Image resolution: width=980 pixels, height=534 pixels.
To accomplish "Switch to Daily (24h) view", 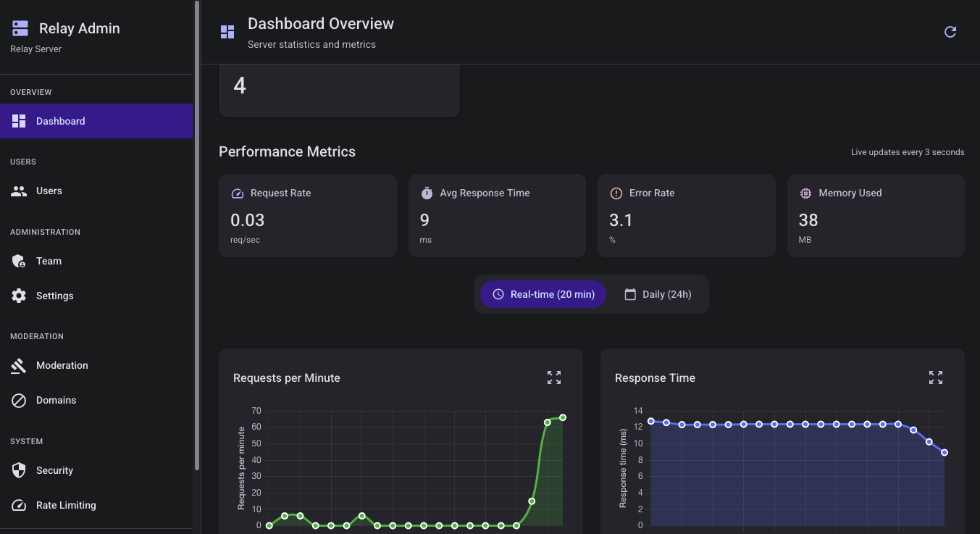I will point(658,294).
